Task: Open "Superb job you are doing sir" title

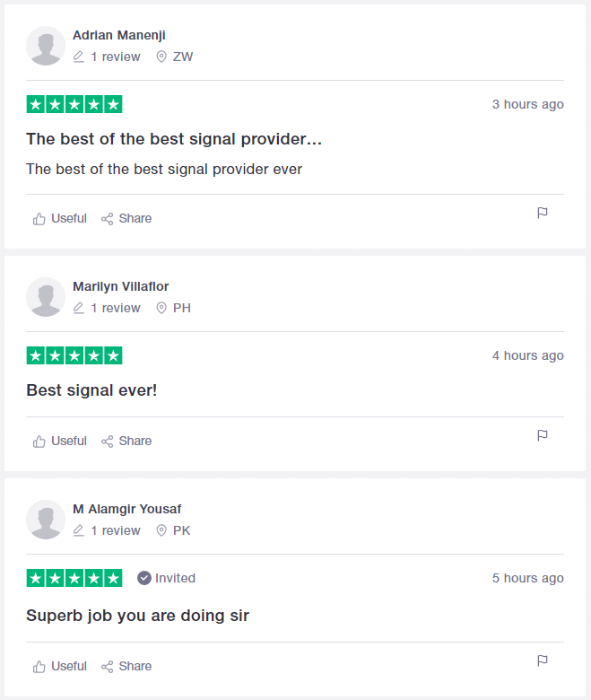Action: [137, 616]
